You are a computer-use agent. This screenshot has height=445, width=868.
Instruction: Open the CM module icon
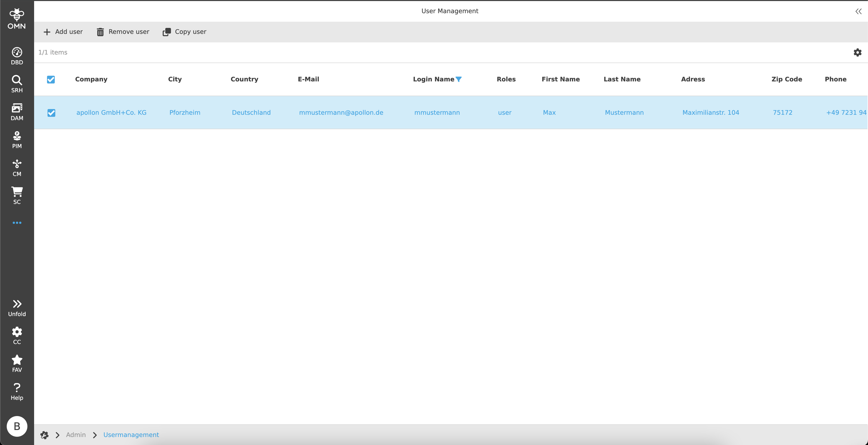(x=17, y=168)
